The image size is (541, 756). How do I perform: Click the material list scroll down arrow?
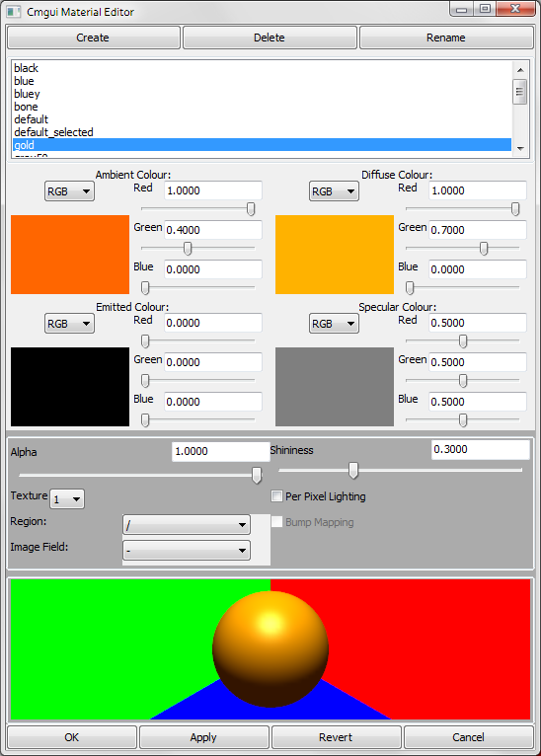pyautogui.click(x=520, y=148)
